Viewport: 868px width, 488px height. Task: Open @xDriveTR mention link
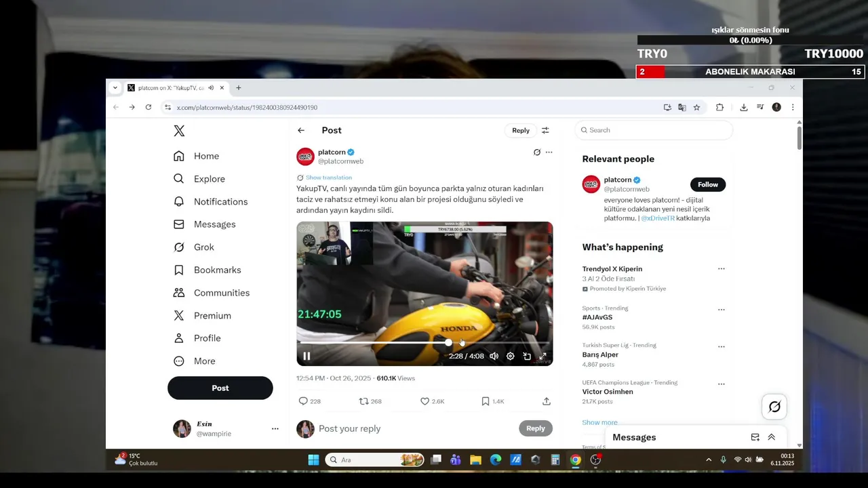658,218
